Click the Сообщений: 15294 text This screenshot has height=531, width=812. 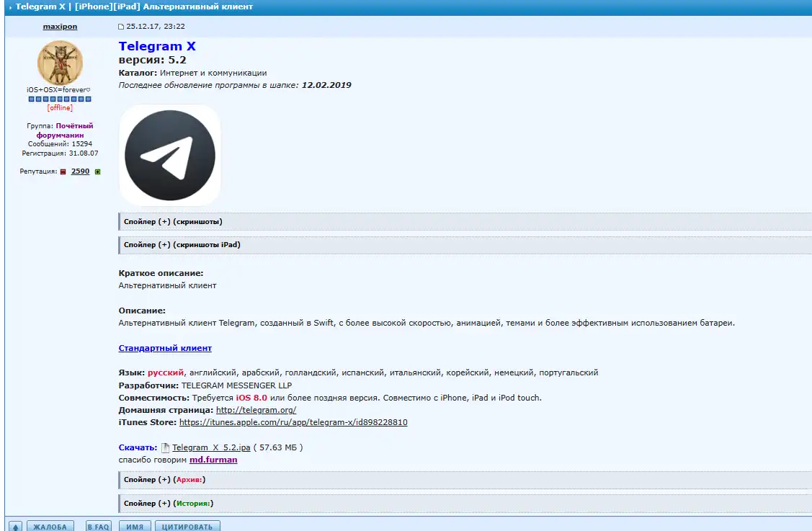click(60, 144)
